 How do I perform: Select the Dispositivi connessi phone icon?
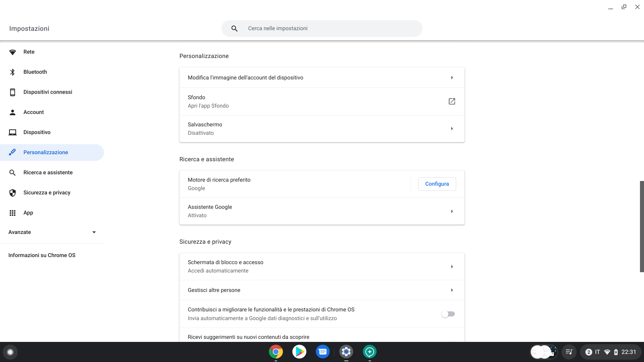pos(12,92)
